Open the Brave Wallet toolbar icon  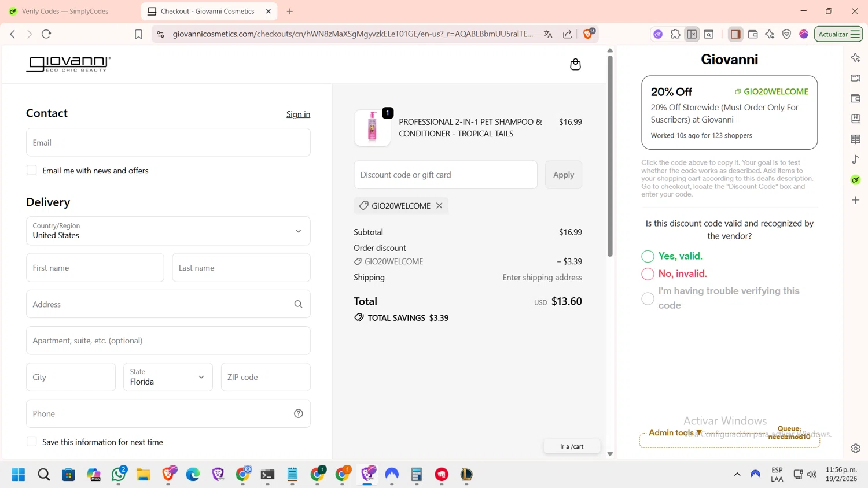753,34
